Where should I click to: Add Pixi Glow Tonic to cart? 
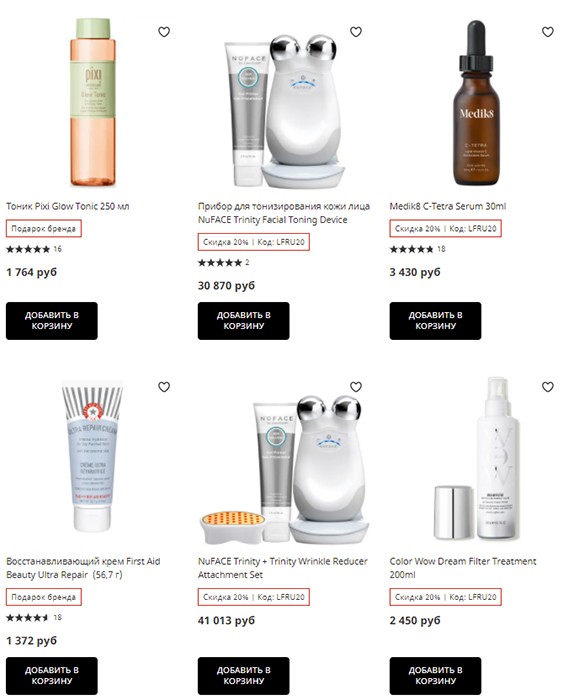pyautogui.click(x=52, y=321)
